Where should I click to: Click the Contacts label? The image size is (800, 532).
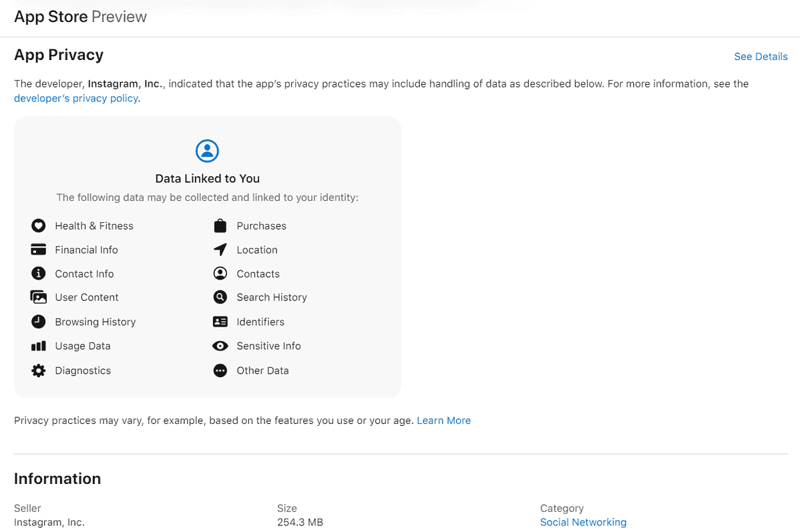point(258,274)
